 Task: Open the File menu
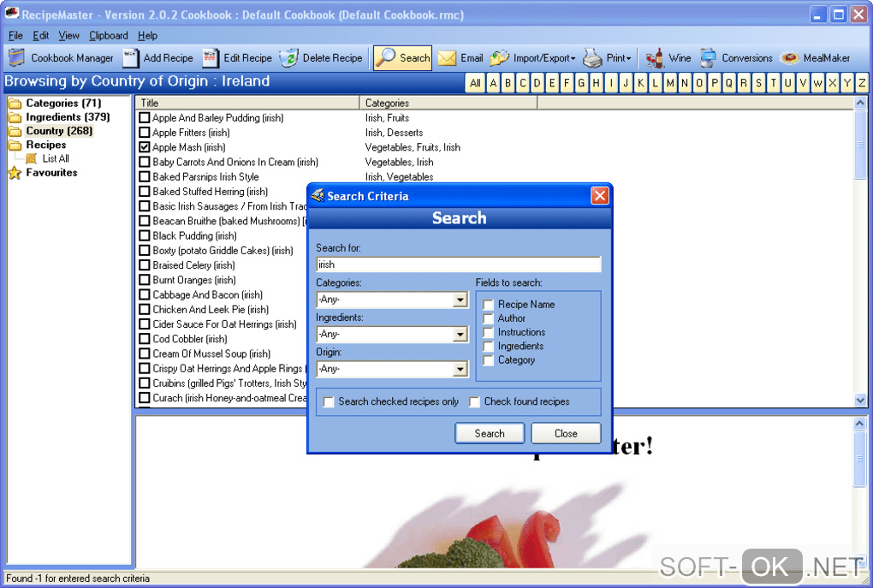point(15,36)
